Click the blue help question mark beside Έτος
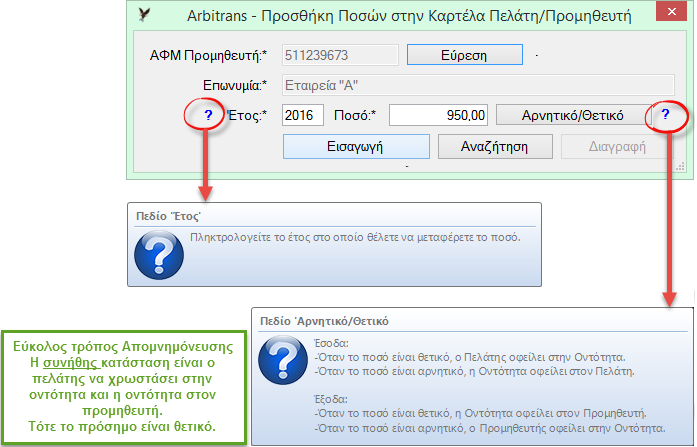 (x=208, y=115)
